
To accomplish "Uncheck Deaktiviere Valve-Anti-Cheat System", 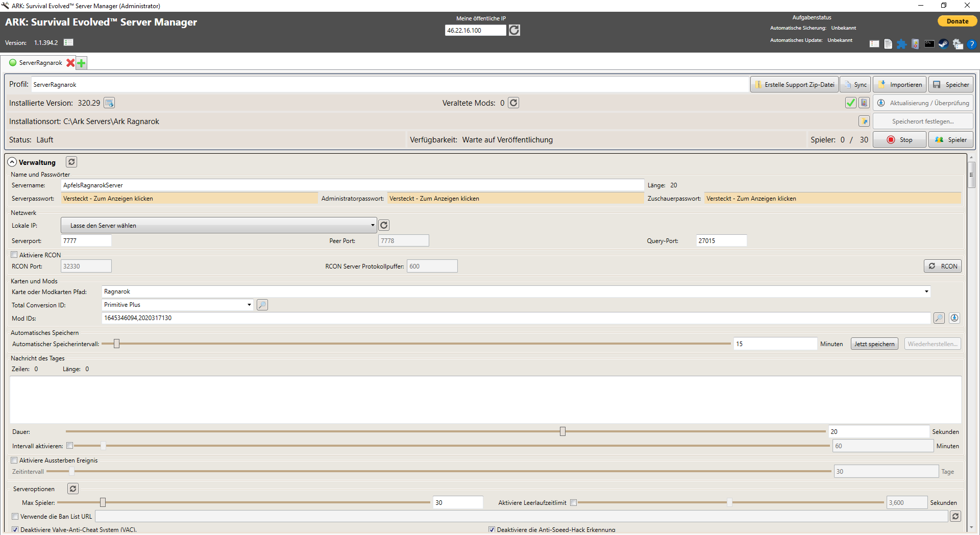I will click(15, 530).
